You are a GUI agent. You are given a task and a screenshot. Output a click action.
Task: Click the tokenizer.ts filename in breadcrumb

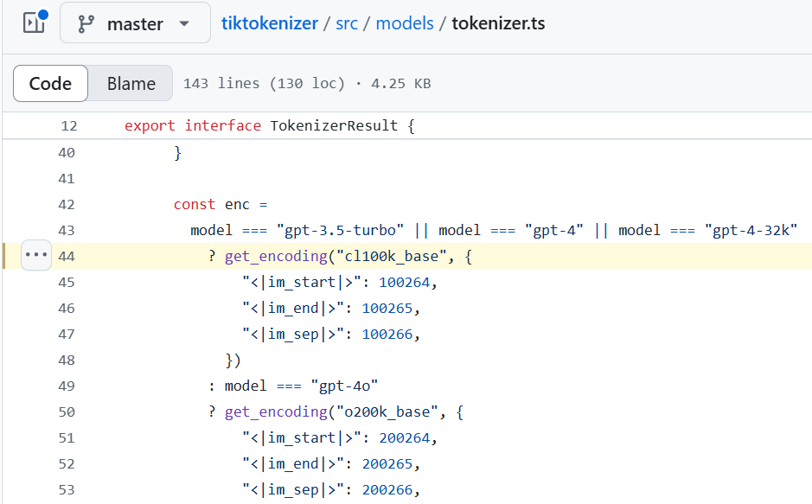[497, 23]
